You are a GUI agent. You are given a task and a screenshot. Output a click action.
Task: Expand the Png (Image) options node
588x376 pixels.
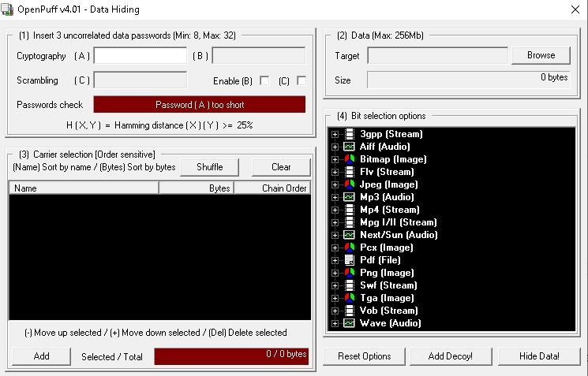coord(335,273)
